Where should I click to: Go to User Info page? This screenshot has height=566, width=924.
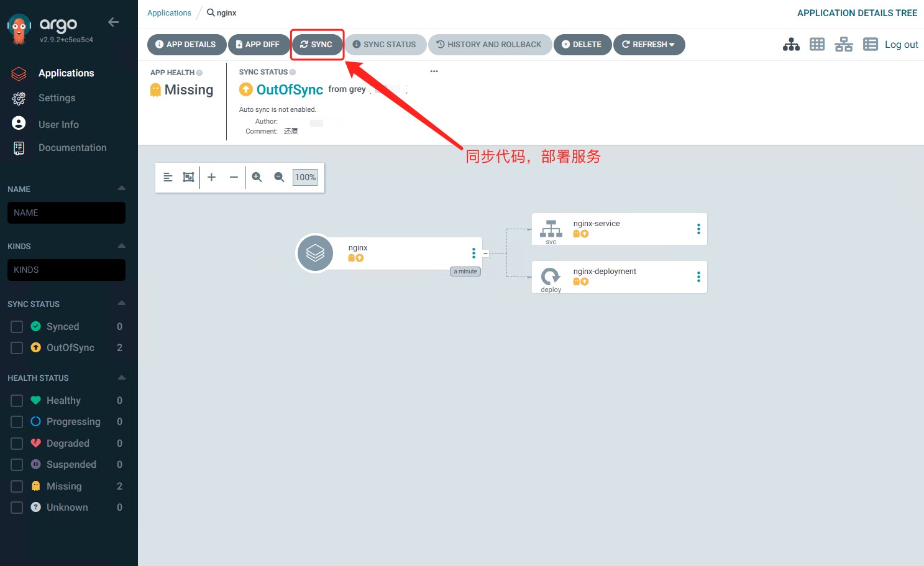coord(58,124)
